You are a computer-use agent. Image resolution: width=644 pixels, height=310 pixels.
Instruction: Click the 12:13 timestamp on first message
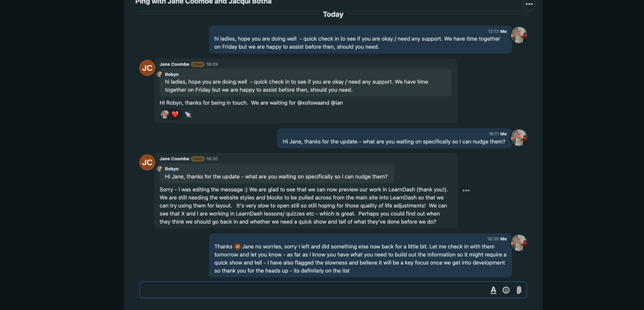point(493,31)
